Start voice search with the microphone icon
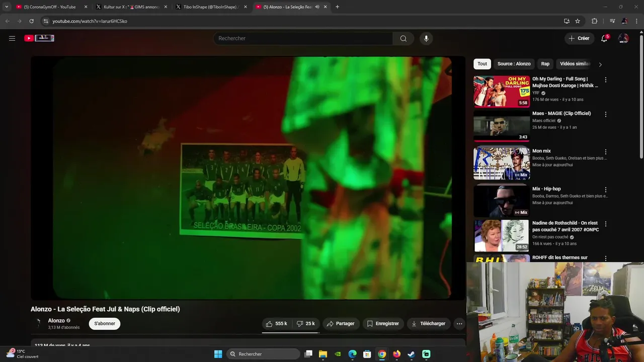This screenshot has width=644, height=362. click(x=426, y=38)
